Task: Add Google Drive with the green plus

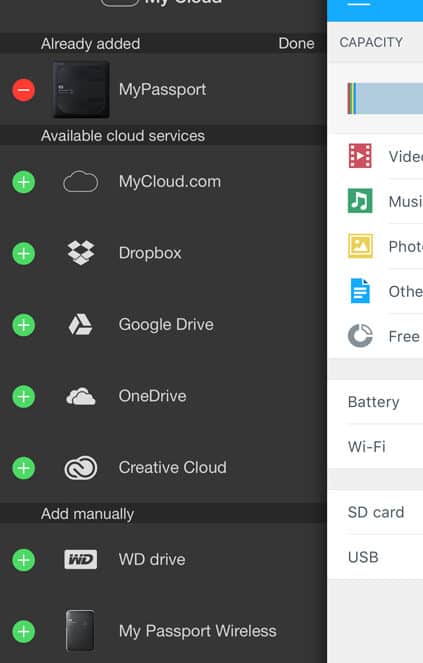Action: (24, 325)
